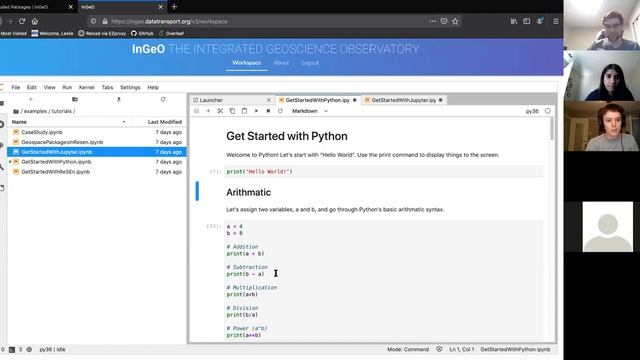Create a new folder in the file browser
This screenshot has width=640, height=360.
tap(75, 99)
